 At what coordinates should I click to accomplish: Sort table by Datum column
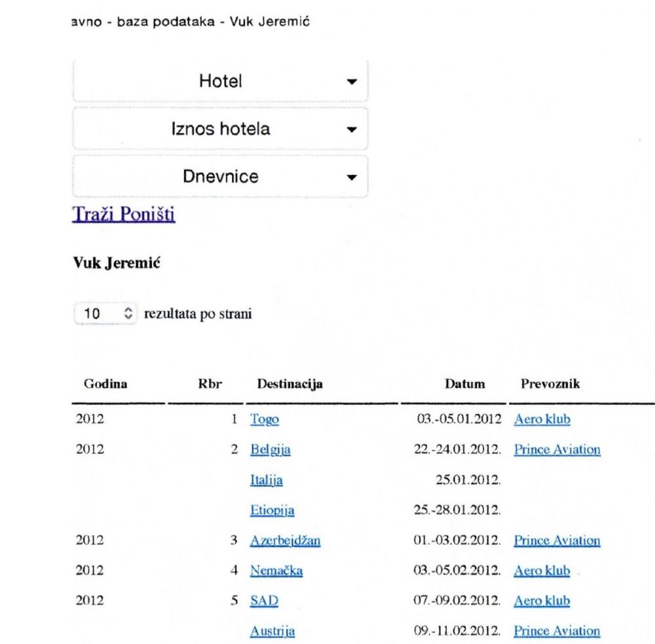[465, 384]
